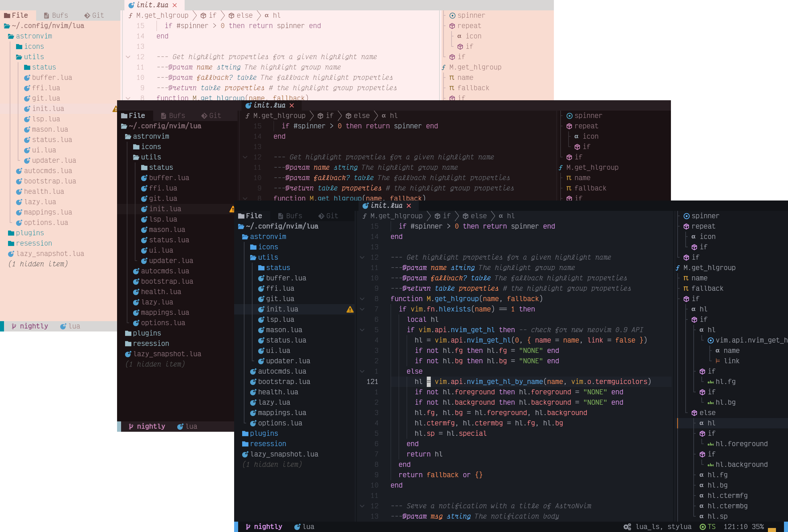Click the lua filetype icon in the bottom statusline
Image resolution: width=788 pixels, height=532 pixels.
297,527
